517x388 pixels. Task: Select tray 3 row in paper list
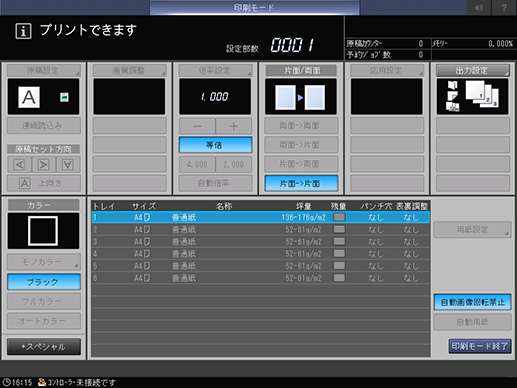[x=260, y=242]
